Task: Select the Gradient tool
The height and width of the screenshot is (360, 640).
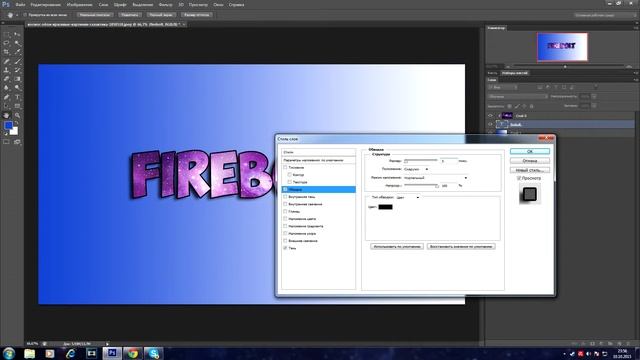Action: point(18,79)
